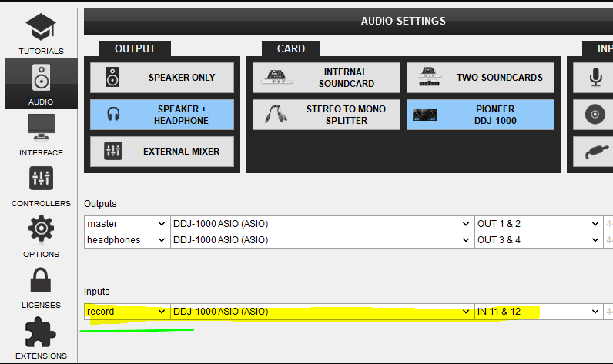
Task: Click the CARD section header
Action: pyautogui.click(x=291, y=48)
